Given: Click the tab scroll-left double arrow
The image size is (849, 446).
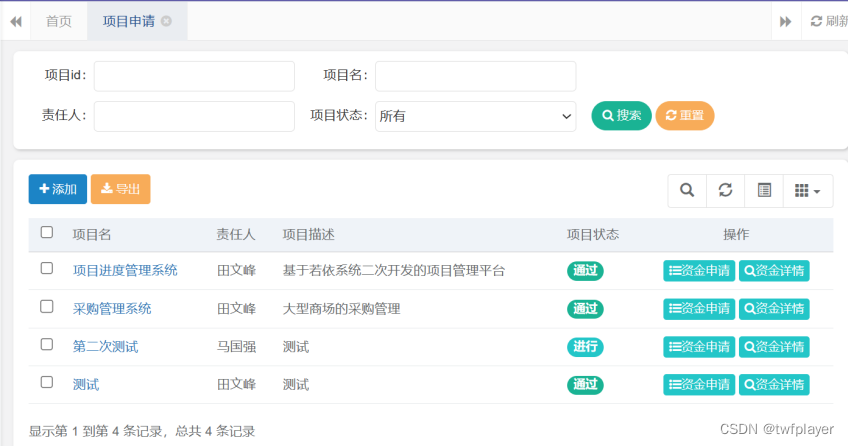Looking at the screenshot, I should coord(16,21).
